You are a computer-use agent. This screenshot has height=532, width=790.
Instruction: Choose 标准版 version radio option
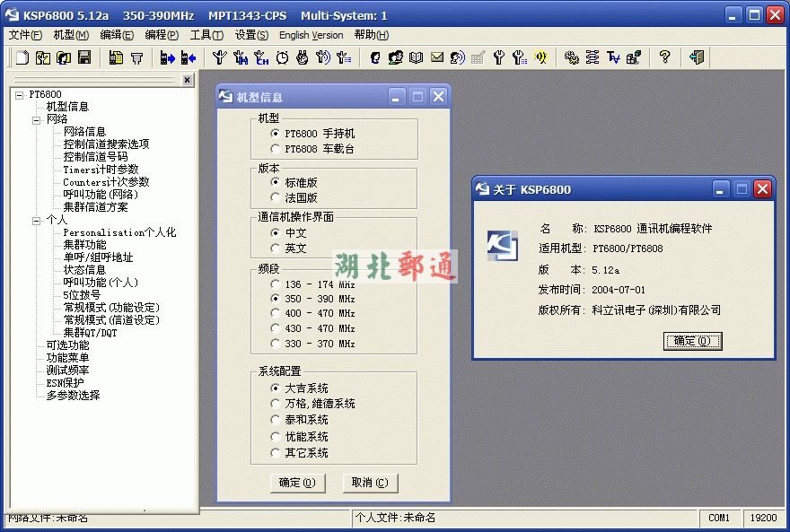pos(275,182)
